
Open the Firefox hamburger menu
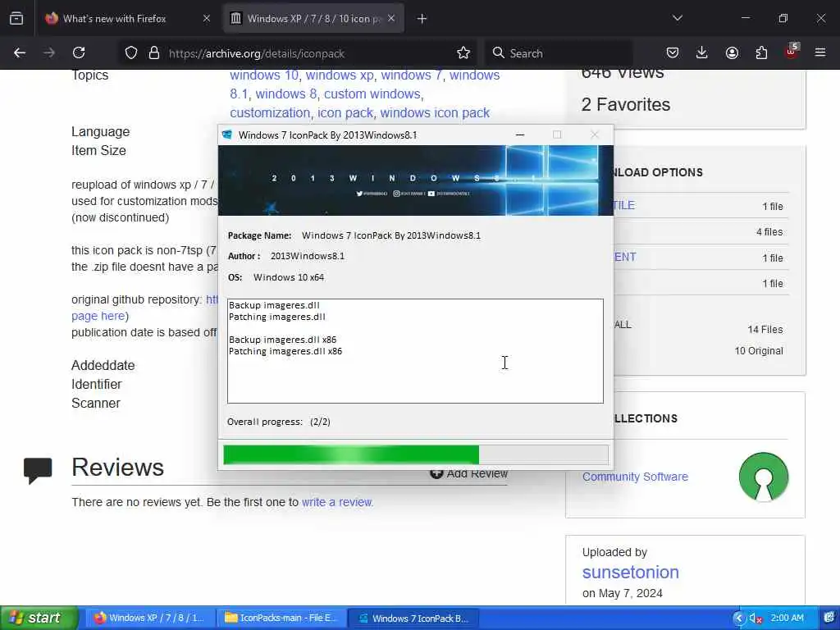click(820, 52)
